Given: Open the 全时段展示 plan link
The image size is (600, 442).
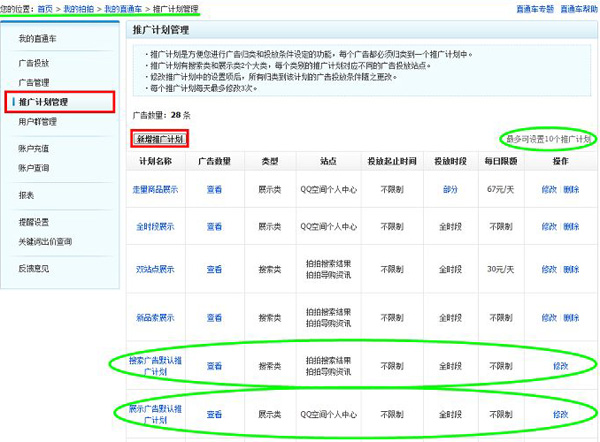Looking at the screenshot, I should click(x=155, y=227).
